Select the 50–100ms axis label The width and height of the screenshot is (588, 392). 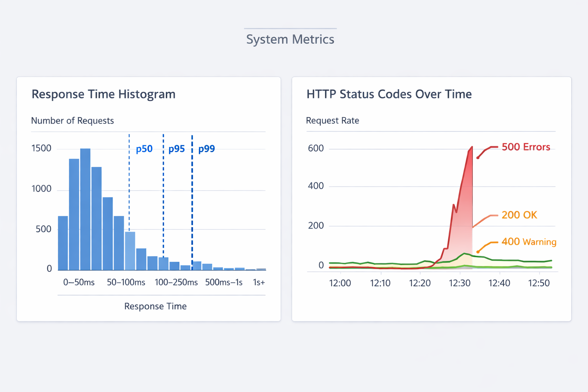[x=126, y=283]
